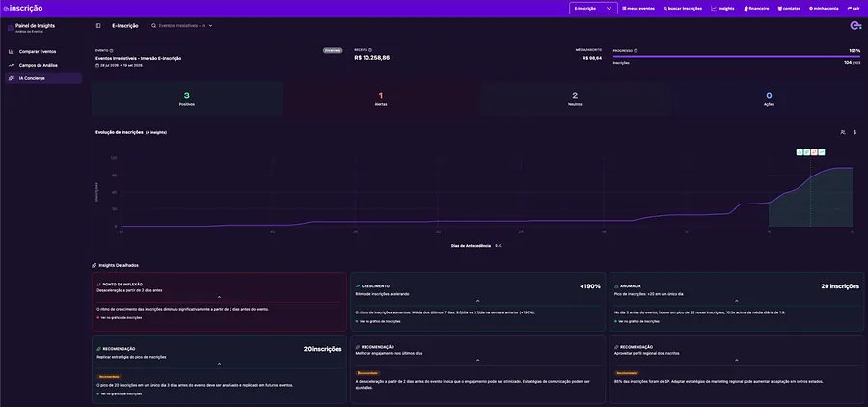This screenshot has height=407, width=868.
Task: Click the Encerrado status badge
Action: click(x=333, y=50)
